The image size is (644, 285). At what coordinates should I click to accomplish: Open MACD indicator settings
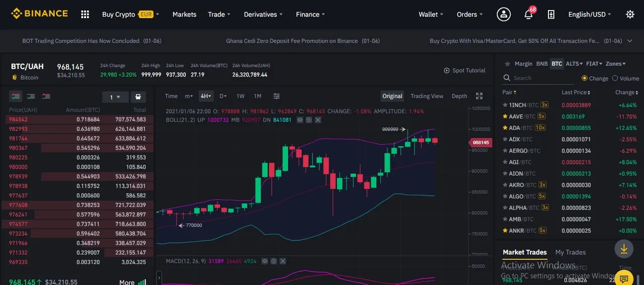click(274, 261)
